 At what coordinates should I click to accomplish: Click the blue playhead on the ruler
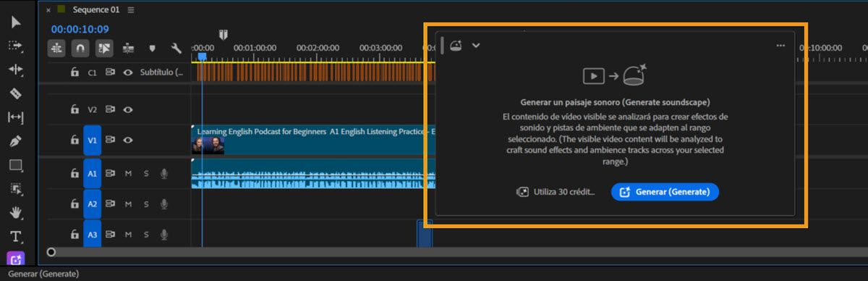(x=203, y=56)
